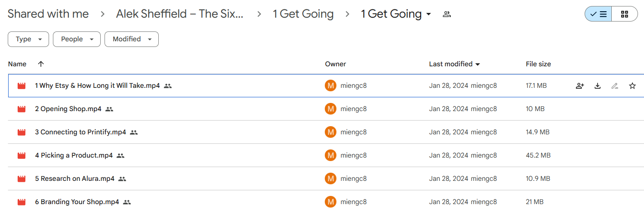Select the 5 Research on Alura.mp4 file
The width and height of the screenshot is (644, 211).
point(326,179)
